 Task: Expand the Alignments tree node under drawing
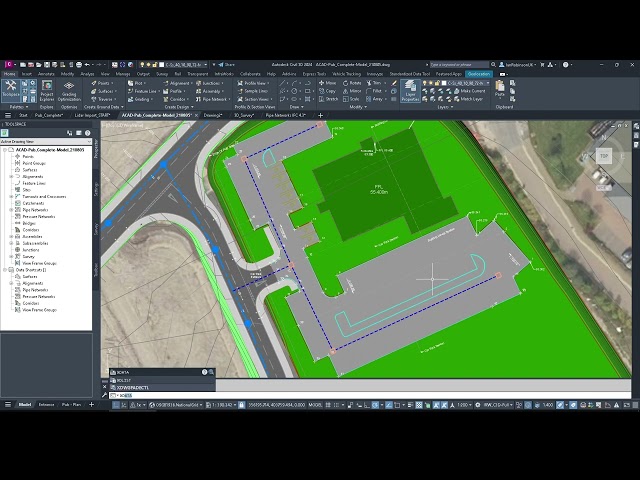pos(11,176)
